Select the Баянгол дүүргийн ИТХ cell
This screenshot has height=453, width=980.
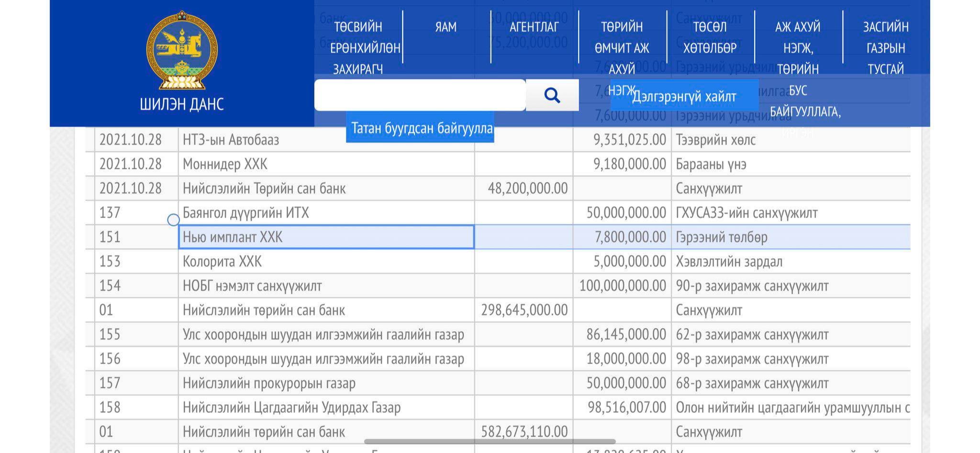coord(326,212)
